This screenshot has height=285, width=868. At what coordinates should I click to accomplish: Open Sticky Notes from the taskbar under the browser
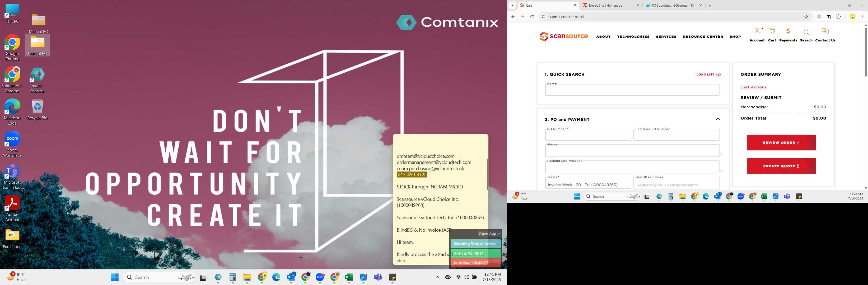[x=799, y=197]
